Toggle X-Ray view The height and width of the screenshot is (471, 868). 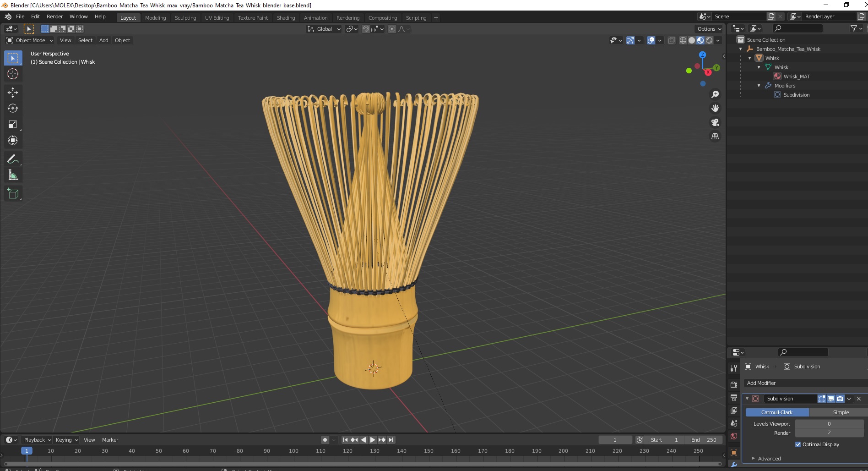coord(671,40)
